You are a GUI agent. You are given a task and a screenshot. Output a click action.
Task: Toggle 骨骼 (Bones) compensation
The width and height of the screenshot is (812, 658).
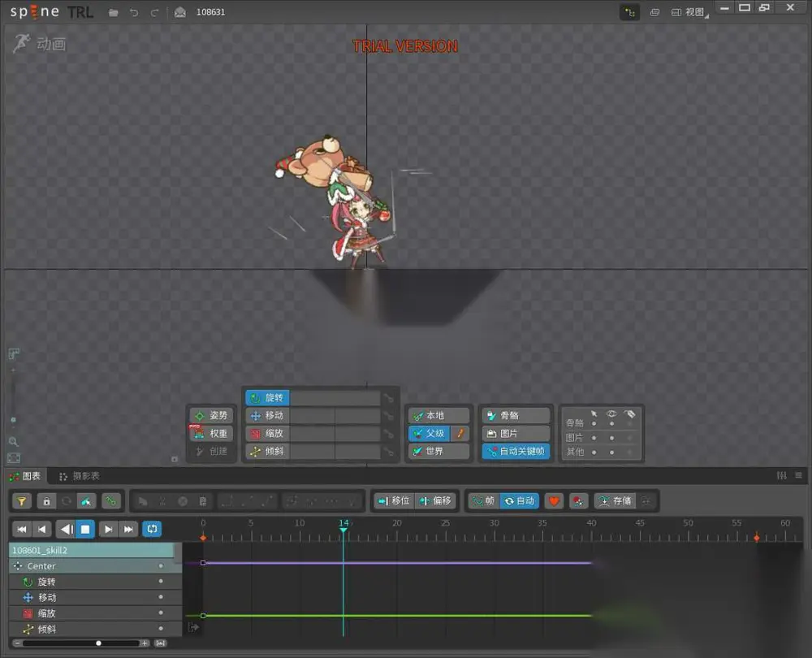(516, 416)
